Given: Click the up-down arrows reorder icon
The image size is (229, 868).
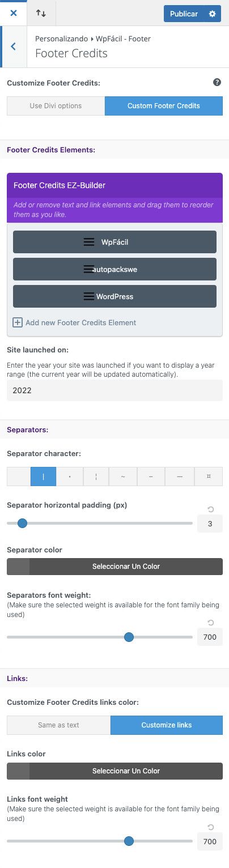Looking at the screenshot, I should pyautogui.click(x=41, y=13).
